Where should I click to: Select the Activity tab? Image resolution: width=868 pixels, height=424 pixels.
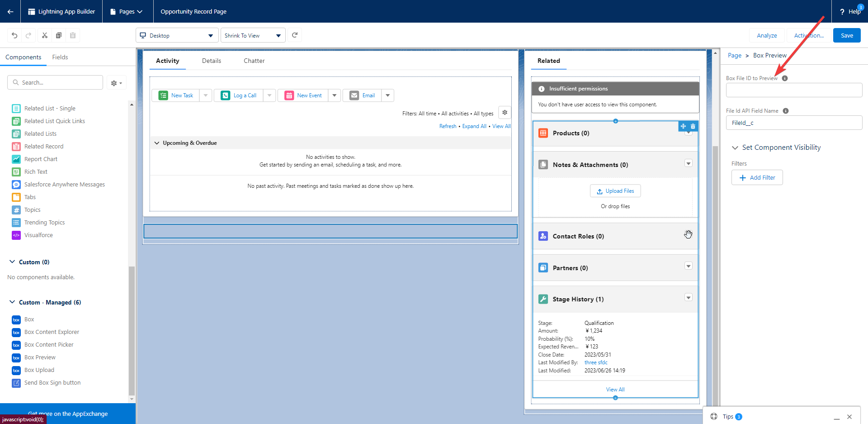[168, 61]
